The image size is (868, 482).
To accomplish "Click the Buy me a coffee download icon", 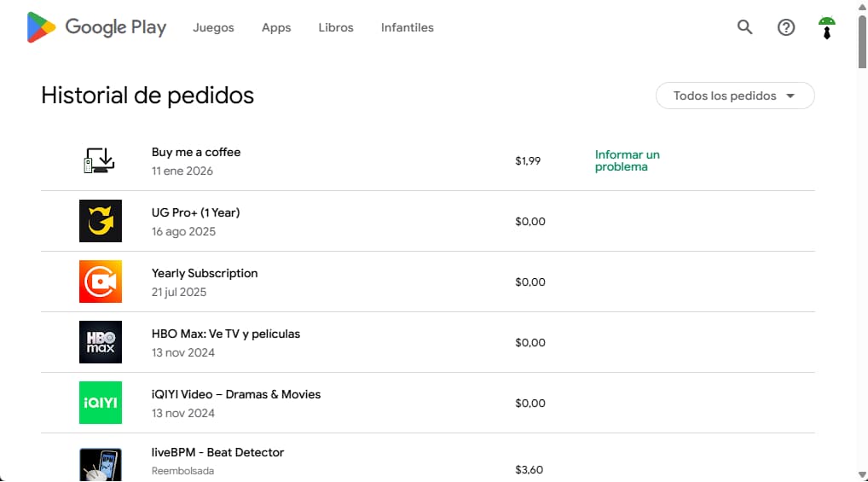I will [100, 160].
